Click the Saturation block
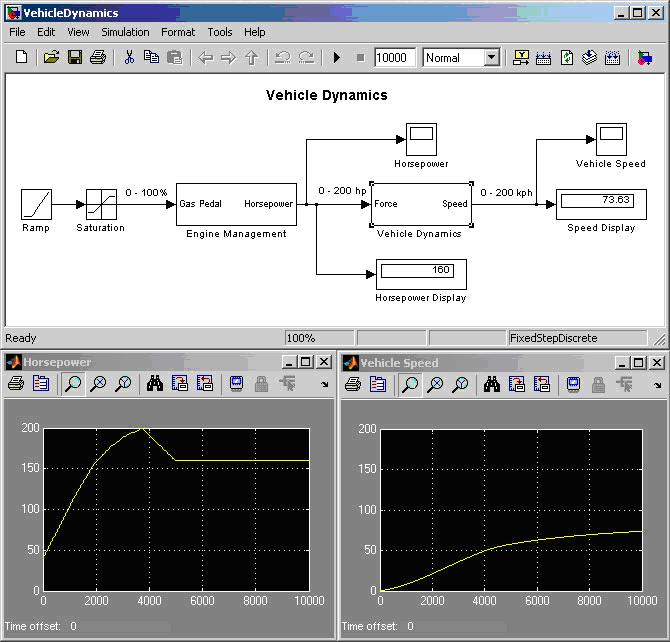Screen dimensions: 670x642 click(101, 204)
